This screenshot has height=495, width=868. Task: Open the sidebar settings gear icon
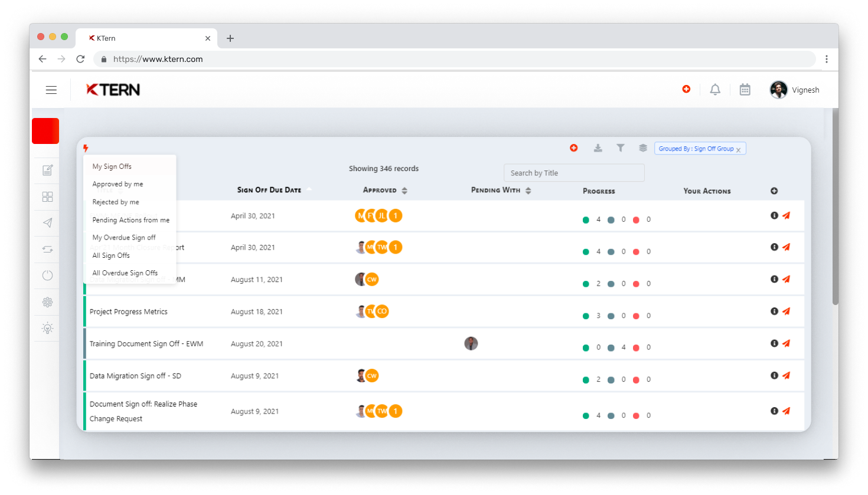[48, 302]
